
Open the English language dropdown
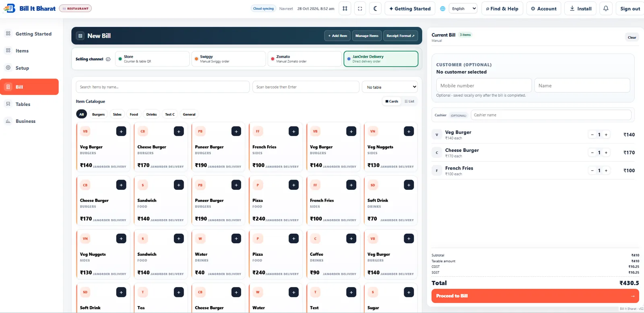[x=463, y=8]
